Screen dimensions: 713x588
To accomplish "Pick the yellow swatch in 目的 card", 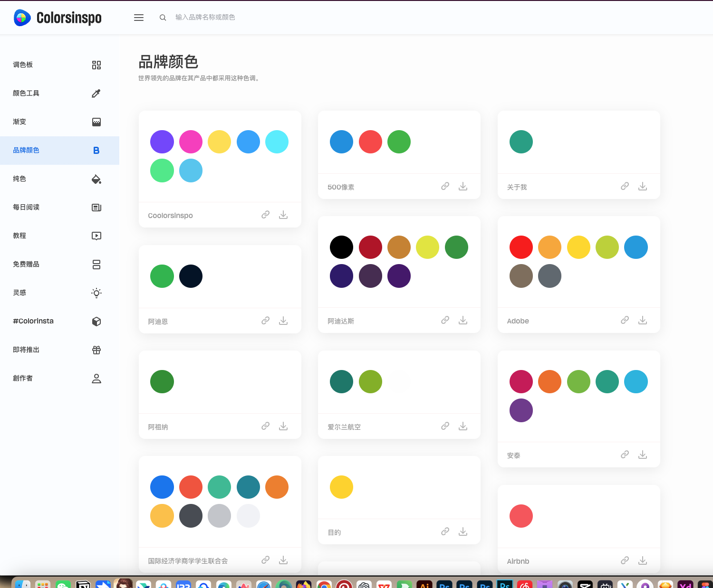I will [341, 487].
